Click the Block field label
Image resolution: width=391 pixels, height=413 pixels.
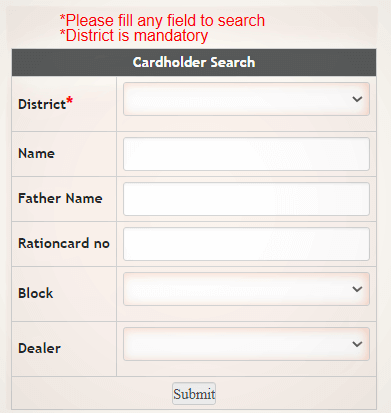(x=35, y=293)
